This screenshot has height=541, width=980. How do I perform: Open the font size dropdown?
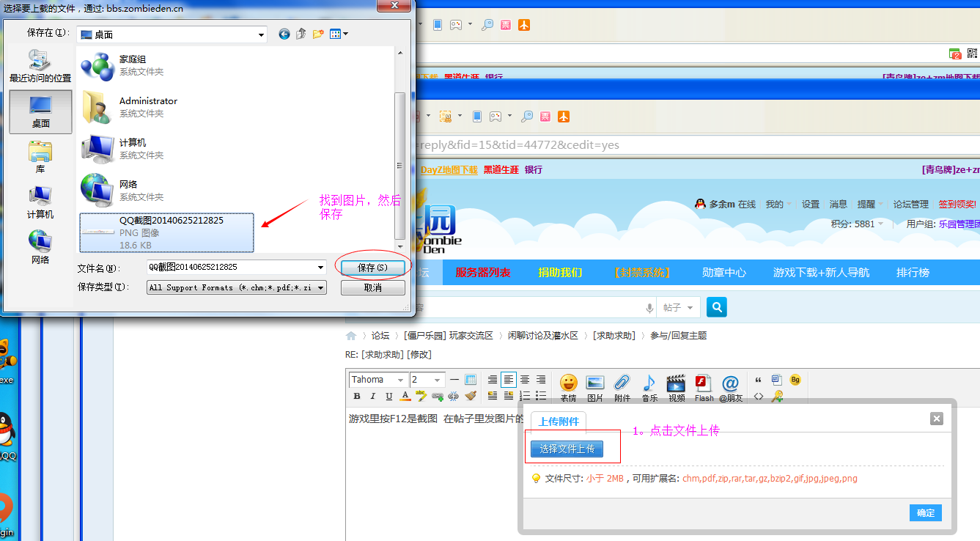point(427,380)
